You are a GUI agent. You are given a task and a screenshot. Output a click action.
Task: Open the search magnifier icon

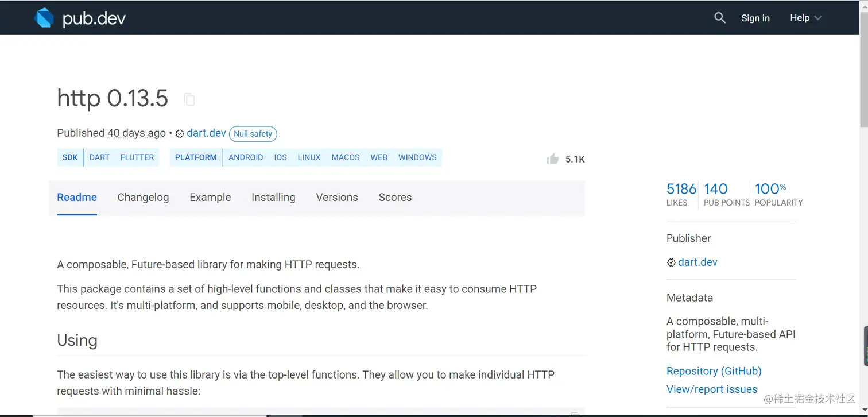click(x=720, y=18)
